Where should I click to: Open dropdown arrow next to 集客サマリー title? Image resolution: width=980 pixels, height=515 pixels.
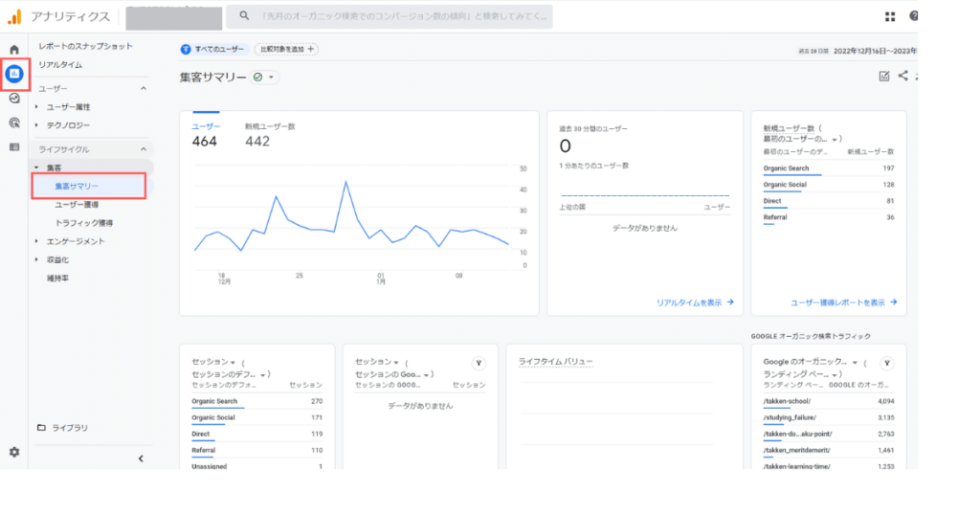click(x=271, y=77)
